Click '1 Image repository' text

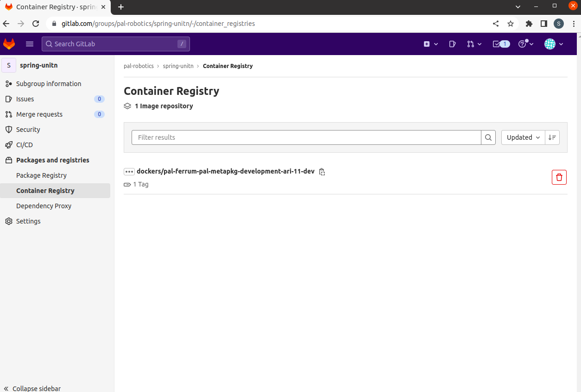pyautogui.click(x=164, y=106)
